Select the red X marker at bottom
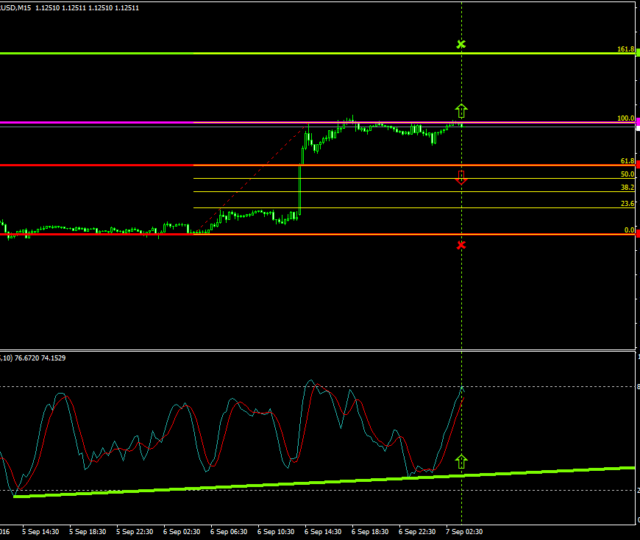 [461, 245]
